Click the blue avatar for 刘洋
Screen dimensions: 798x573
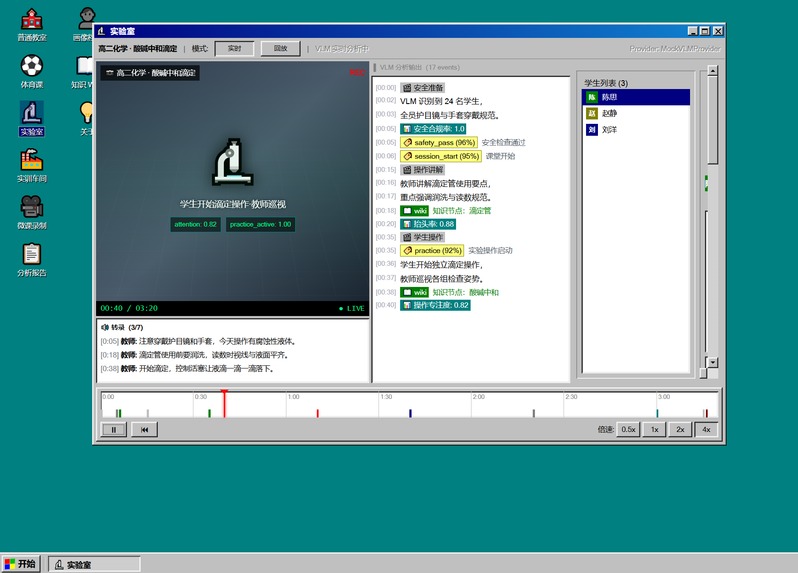(591, 130)
